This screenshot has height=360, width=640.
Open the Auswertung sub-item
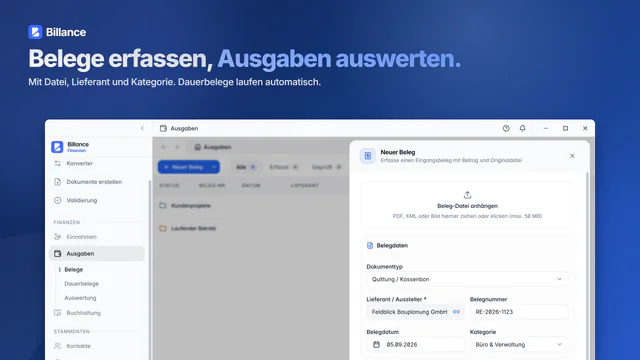click(x=80, y=298)
